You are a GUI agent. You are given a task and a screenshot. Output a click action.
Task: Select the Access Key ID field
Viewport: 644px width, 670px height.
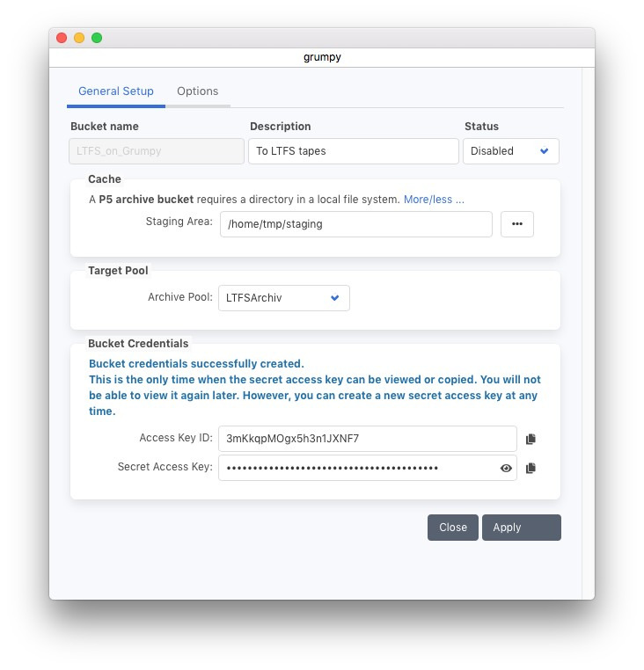(x=367, y=439)
